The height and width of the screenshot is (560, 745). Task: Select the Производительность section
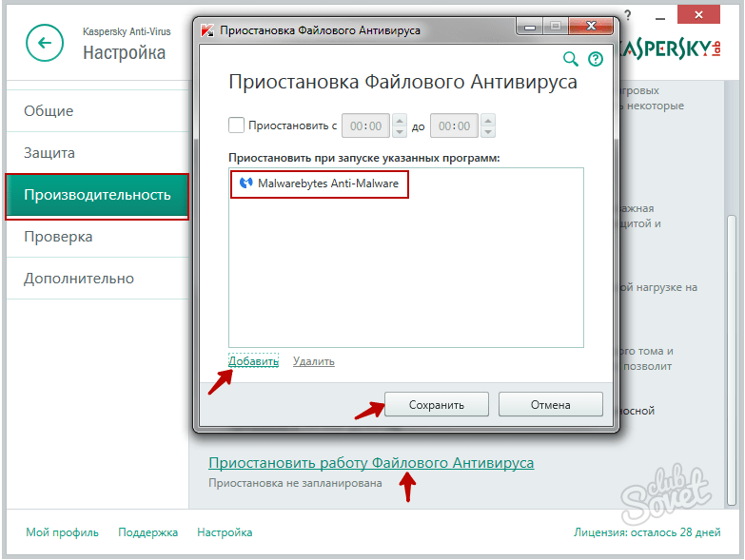pyautogui.click(x=97, y=195)
